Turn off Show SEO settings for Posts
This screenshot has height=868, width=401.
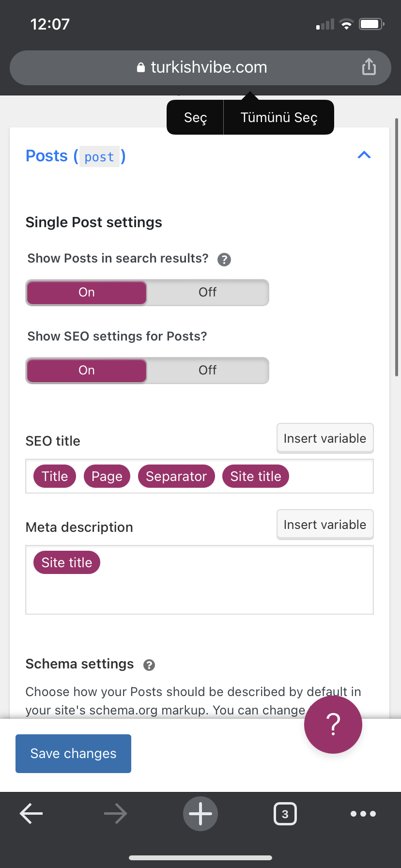point(208,371)
